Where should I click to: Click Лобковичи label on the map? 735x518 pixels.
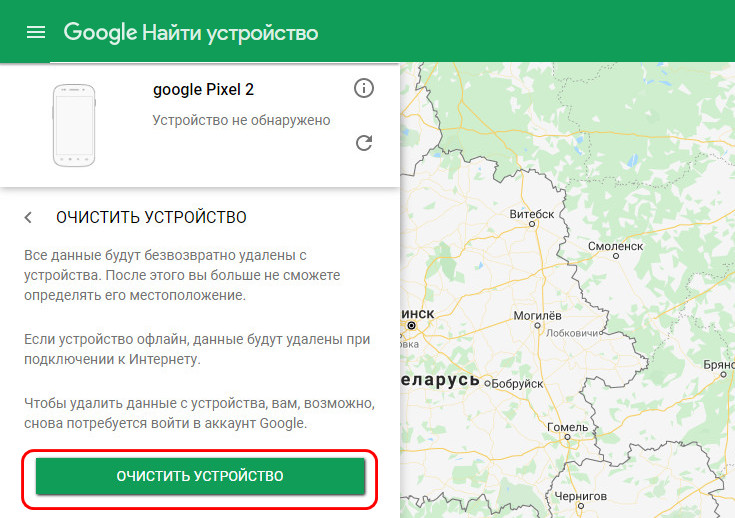[572, 333]
